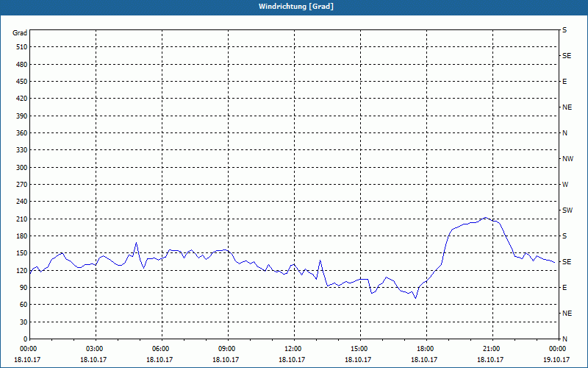Click the 30 degree axis label
Image resolution: width=588 pixels, height=368 pixels.
pos(23,322)
